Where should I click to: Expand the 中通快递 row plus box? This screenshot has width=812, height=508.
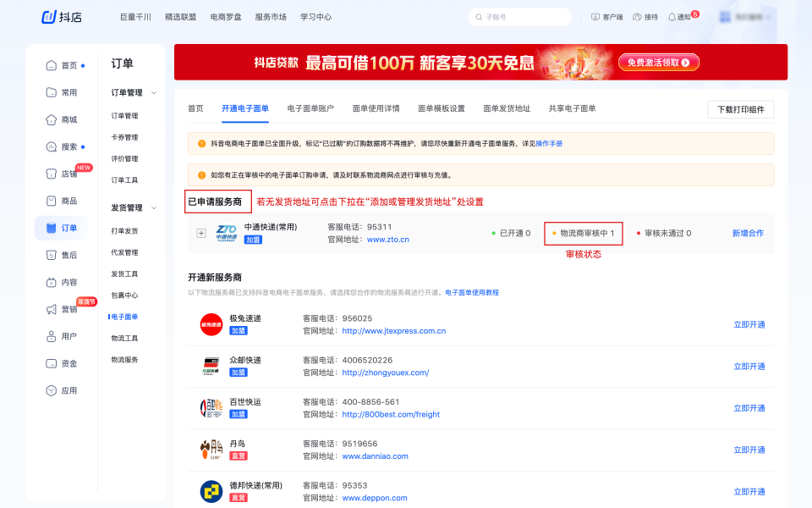[x=201, y=233]
